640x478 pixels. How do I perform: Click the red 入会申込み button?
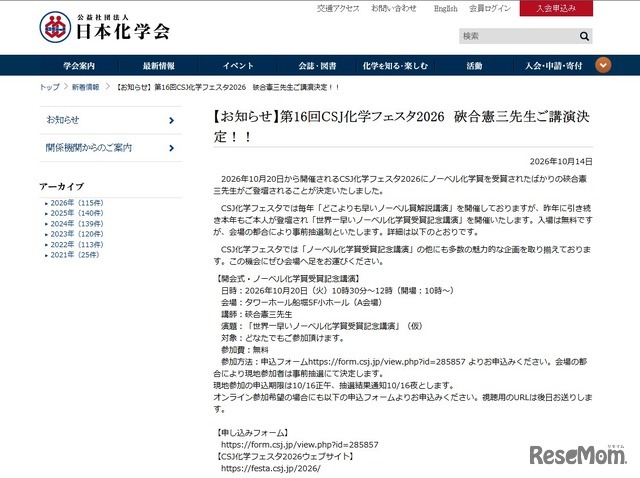(556, 8)
